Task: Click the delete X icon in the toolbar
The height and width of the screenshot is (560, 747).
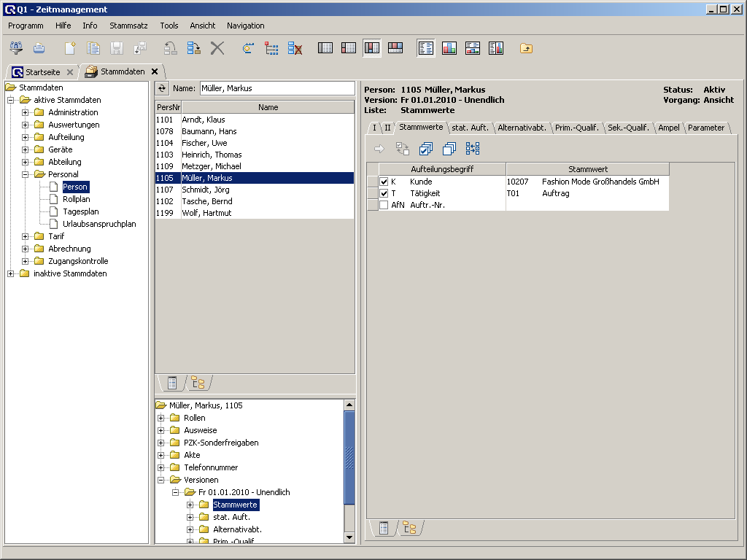Action: (217, 48)
